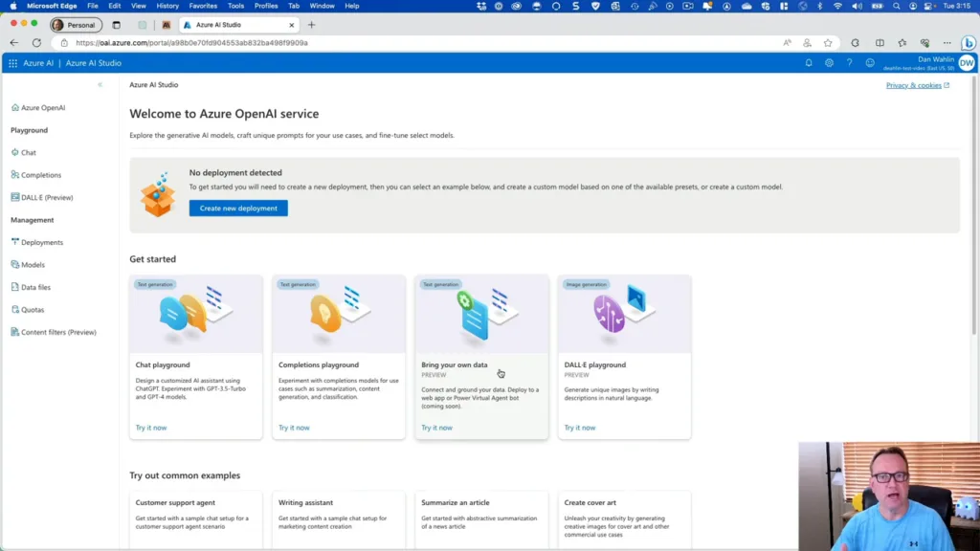The height and width of the screenshot is (551, 980).
Task: Open the Bing Copilot sidebar icon
Action: [x=968, y=43]
